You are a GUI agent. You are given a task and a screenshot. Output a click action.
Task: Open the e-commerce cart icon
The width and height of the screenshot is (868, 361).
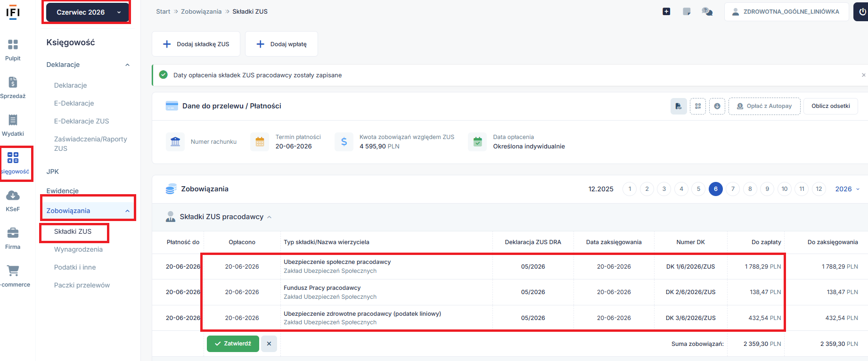click(13, 271)
